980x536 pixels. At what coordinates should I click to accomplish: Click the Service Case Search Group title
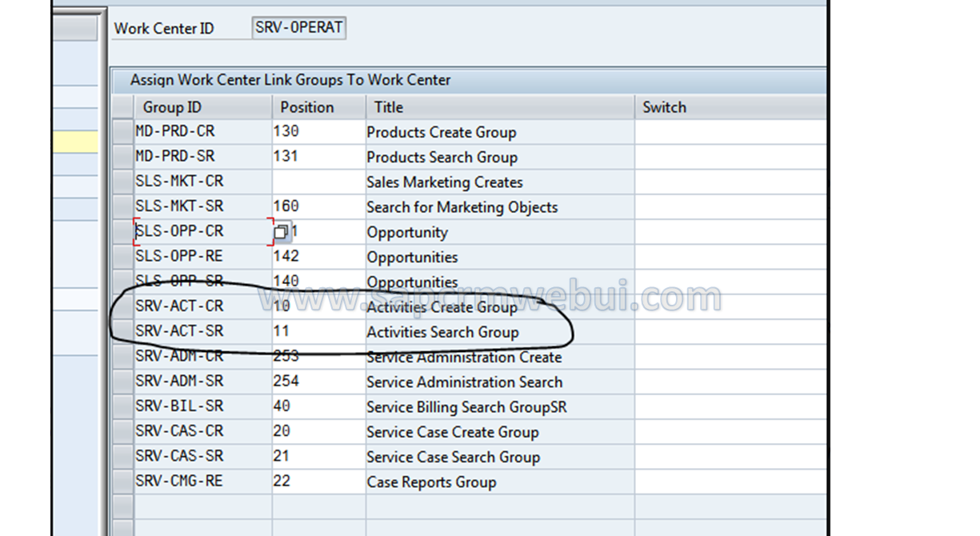pos(454,457)
